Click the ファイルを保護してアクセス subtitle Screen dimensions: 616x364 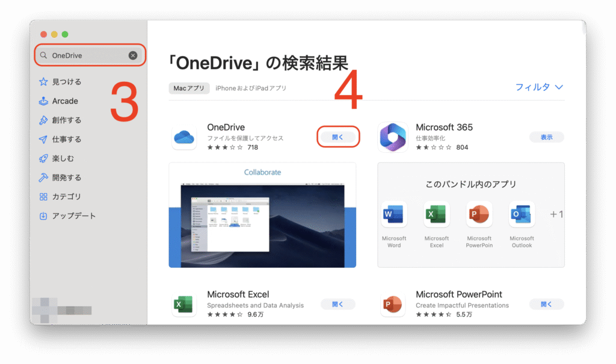coord(245,138)
